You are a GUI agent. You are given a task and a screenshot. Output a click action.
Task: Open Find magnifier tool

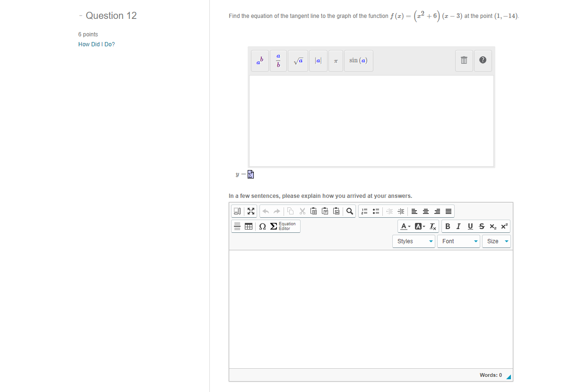tap(350, 211)
